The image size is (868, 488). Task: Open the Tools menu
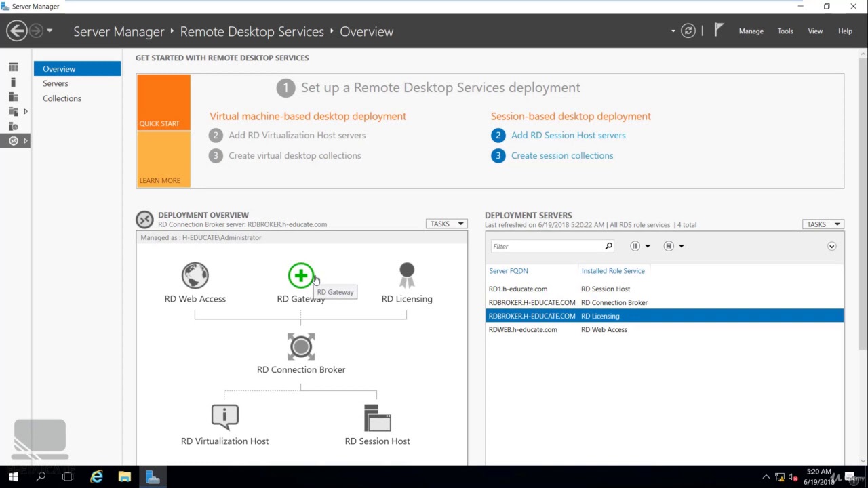click(785, 31)
